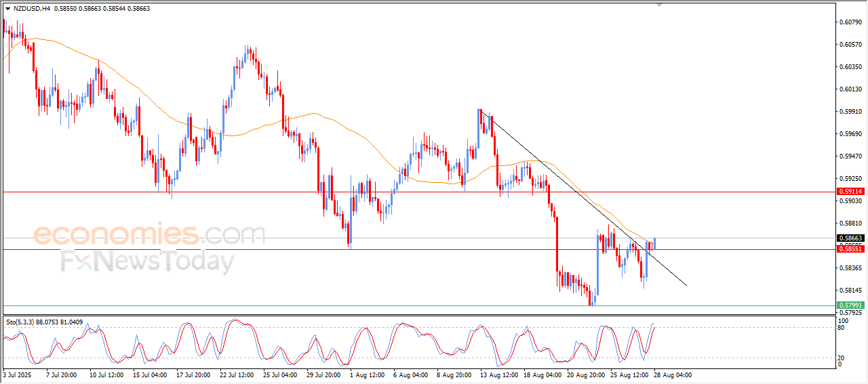
Task: Select the 0.58663 current price tag
Action: (851, 238)
